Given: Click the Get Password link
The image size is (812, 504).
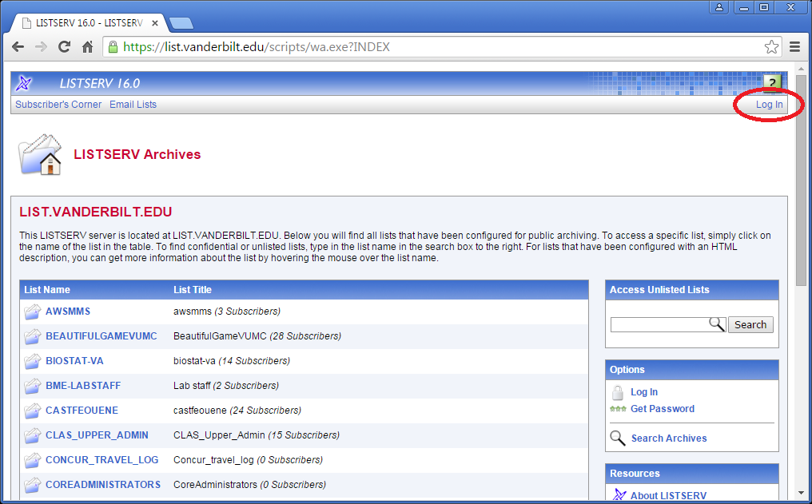Looking at the screenshot, I should tap(662, 409).
